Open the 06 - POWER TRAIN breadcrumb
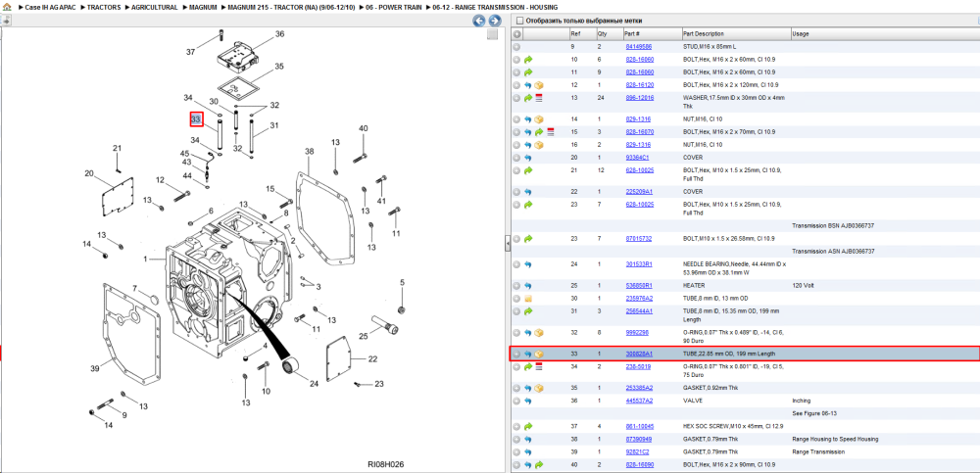This screenshot has width=980, height=473. click(396, 7)
